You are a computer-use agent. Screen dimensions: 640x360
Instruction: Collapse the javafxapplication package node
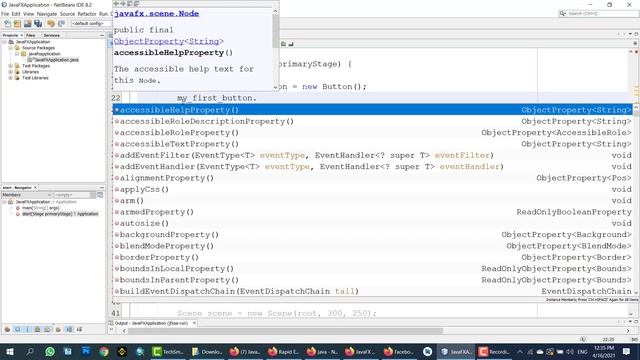click(17, 54)
